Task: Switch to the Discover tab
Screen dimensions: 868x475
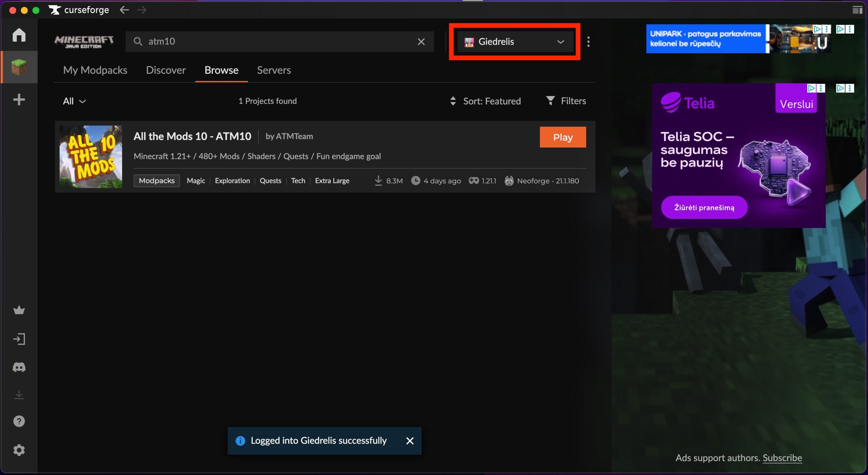Action: (166, 70)
